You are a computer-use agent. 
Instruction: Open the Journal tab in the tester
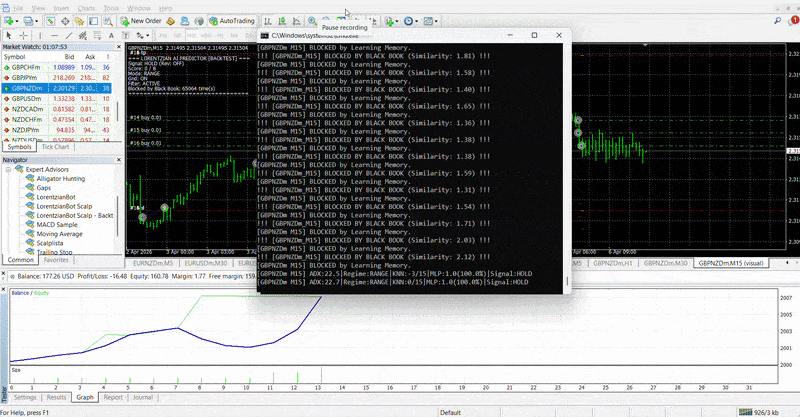point(142,397)
